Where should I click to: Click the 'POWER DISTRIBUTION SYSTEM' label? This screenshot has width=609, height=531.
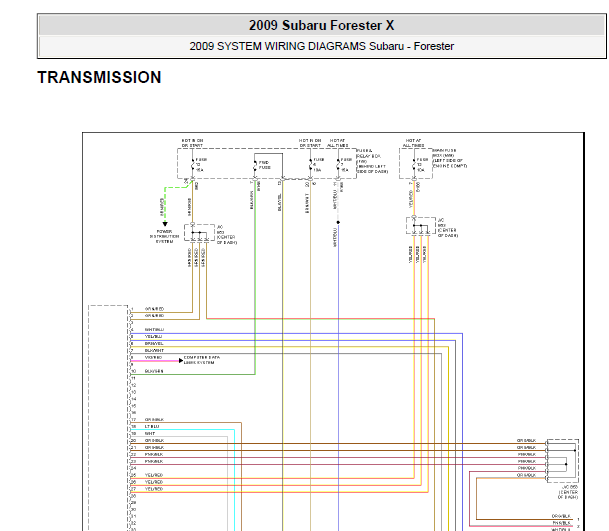(164, 236)
